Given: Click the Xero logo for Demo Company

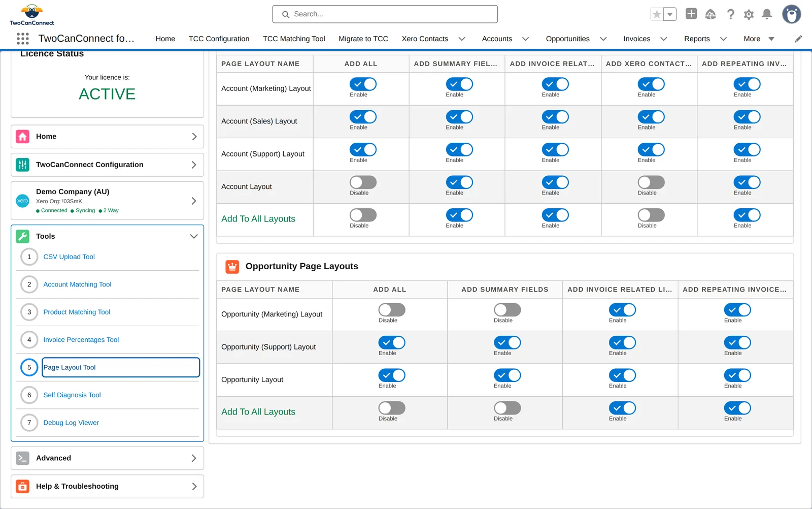Looking at the screenshot, I should click(23, 201).
